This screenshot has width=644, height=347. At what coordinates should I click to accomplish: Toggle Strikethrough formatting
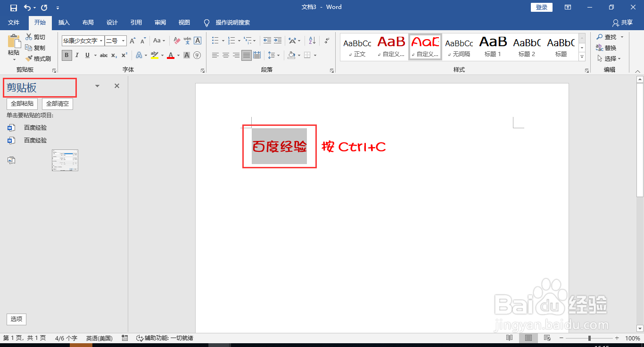click(x=104, y=55)
